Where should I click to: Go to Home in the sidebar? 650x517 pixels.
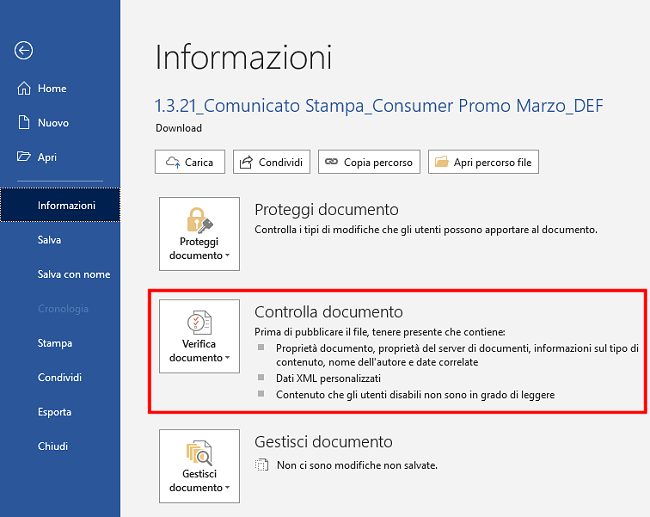[60, 88]
